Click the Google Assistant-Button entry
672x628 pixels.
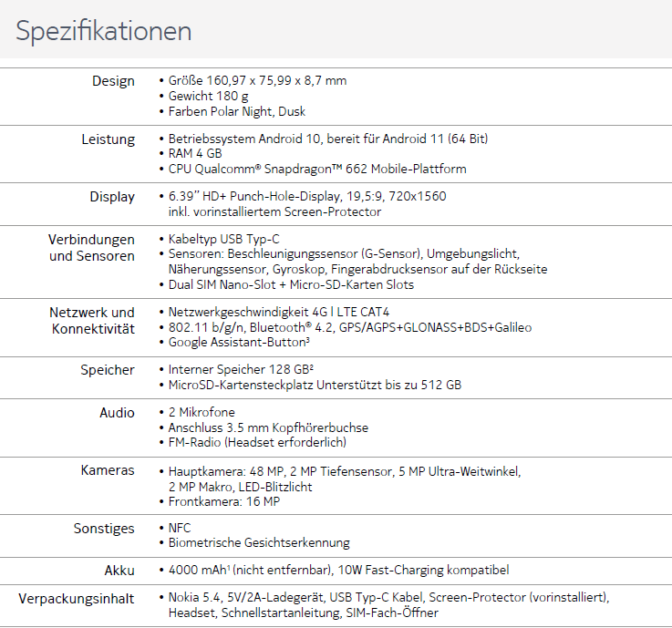click(x=239, y=343)
